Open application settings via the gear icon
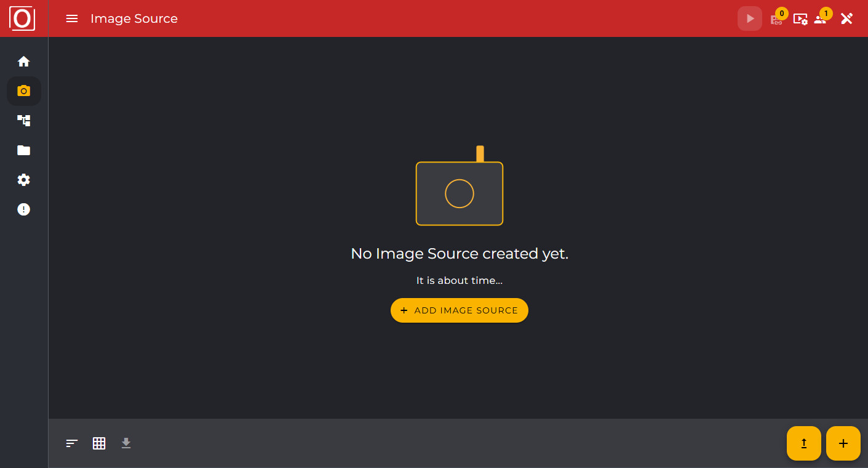868x468 pixels. click(23, 179)
